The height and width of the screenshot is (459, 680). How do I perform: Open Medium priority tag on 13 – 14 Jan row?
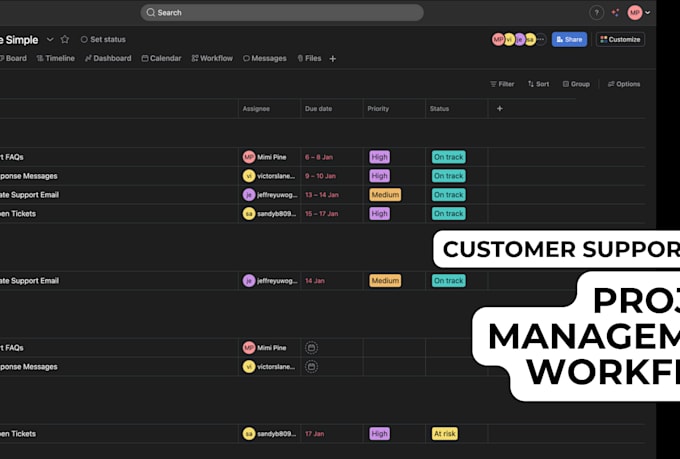coord(385,195)
